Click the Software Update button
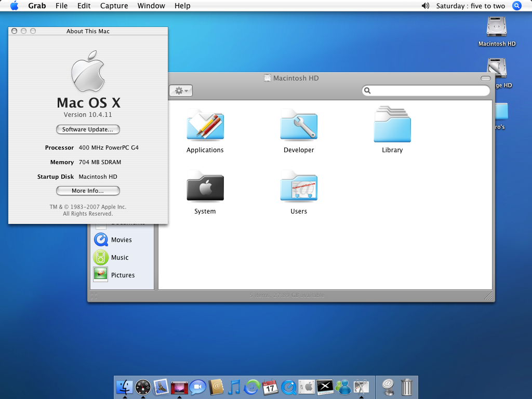Screen dimensions: 532x399 point(88,129)
